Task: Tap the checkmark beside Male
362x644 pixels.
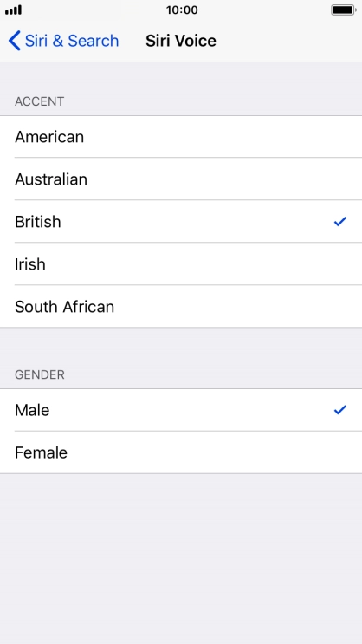Action: point(340,410)
